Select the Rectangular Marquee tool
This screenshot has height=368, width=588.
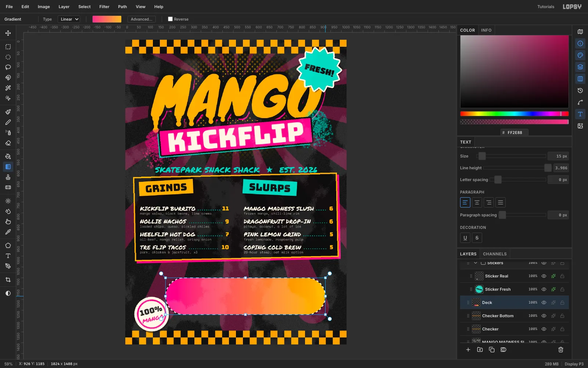8,47
